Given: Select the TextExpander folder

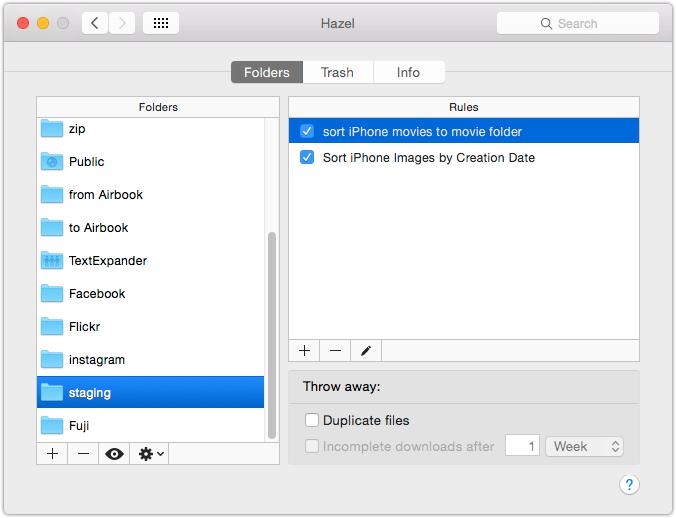Looking at the screenshot, I should click(x=150, y=260).
